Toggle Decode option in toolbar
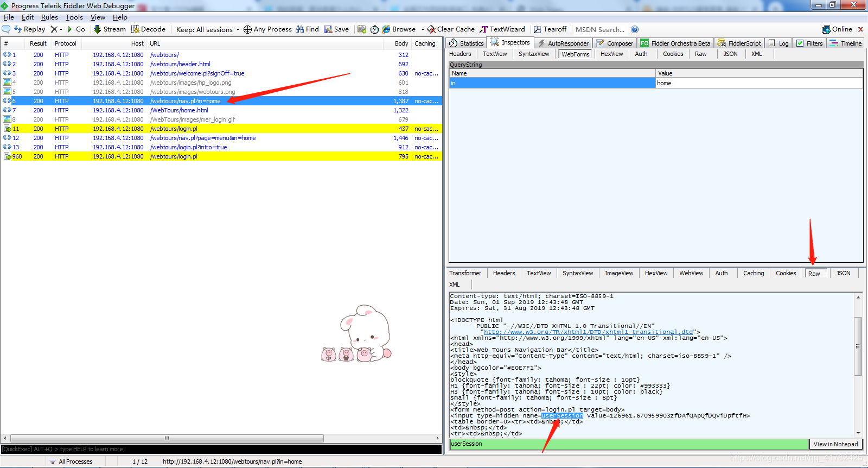 pos(148,29)
